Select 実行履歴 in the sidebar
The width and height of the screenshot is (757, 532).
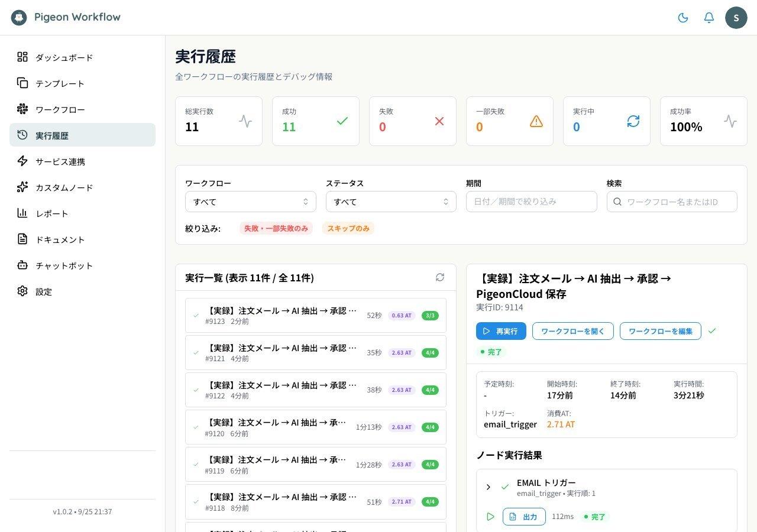(82, 135)
